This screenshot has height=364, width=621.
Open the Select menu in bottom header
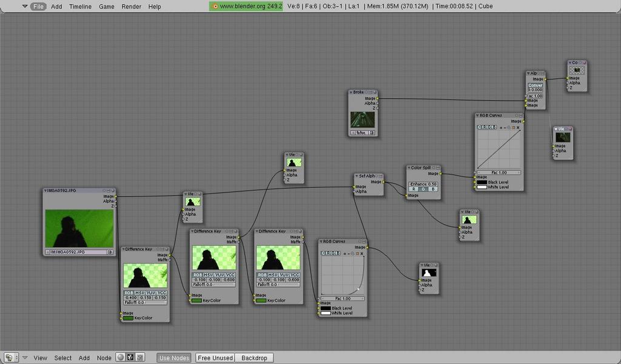[63, 358]
